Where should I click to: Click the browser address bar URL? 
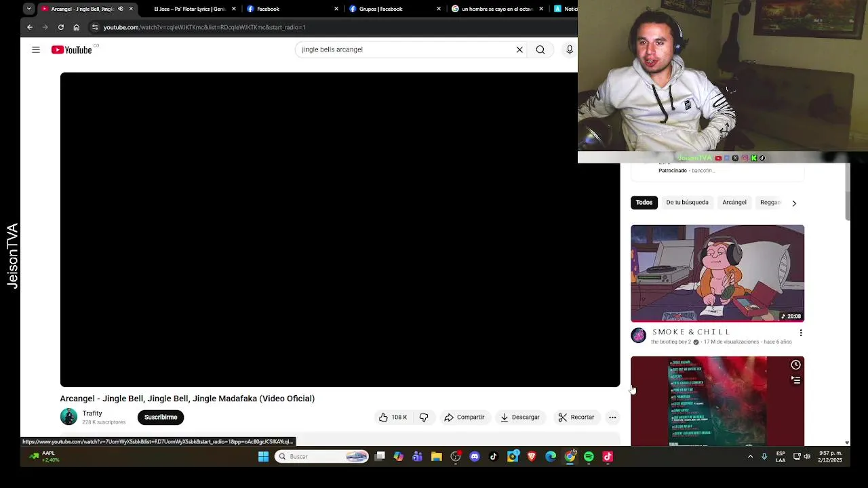(x=204, y=27)
